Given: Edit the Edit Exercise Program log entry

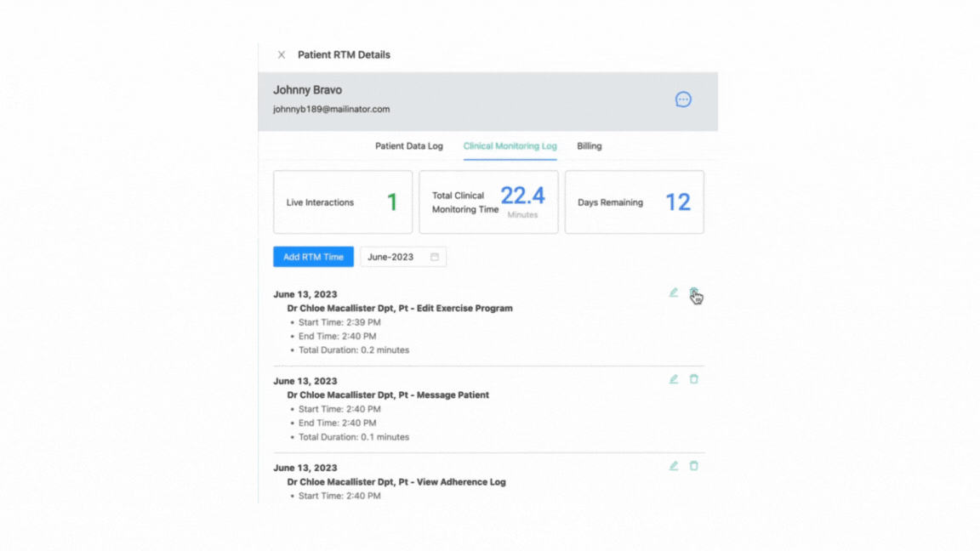Looking at the screenshot, I should [674, 293].
